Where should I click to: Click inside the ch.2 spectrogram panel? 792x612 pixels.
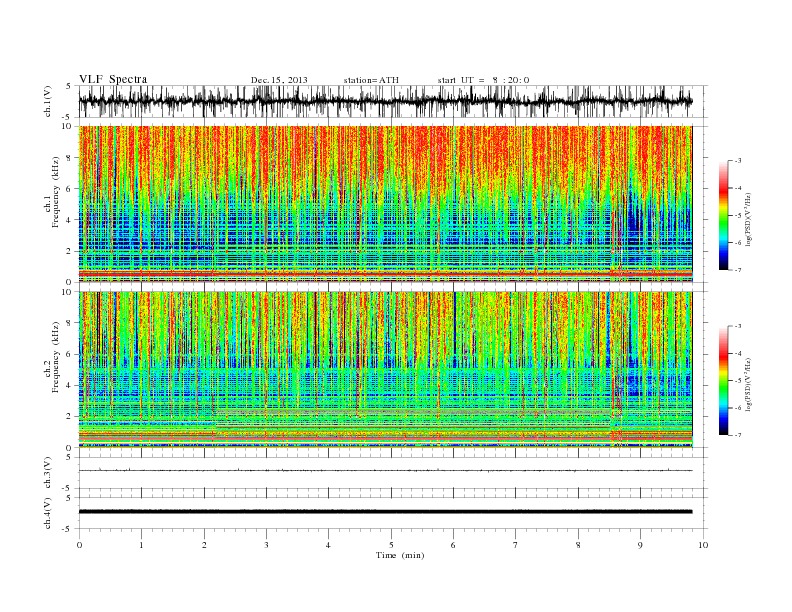[x=385, y=370]
